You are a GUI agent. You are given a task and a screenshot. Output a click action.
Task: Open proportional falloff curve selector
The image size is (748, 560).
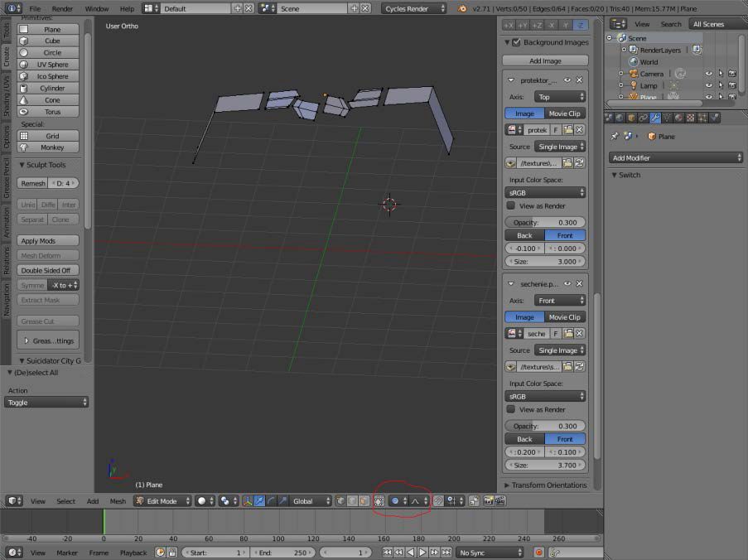pos(419,501)
